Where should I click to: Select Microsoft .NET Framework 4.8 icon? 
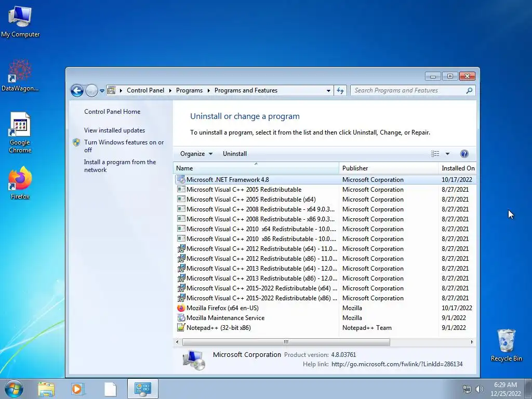pos(181,179)
